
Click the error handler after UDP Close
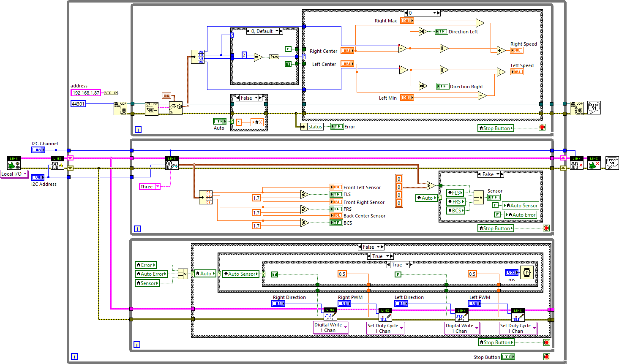[594, 108]
